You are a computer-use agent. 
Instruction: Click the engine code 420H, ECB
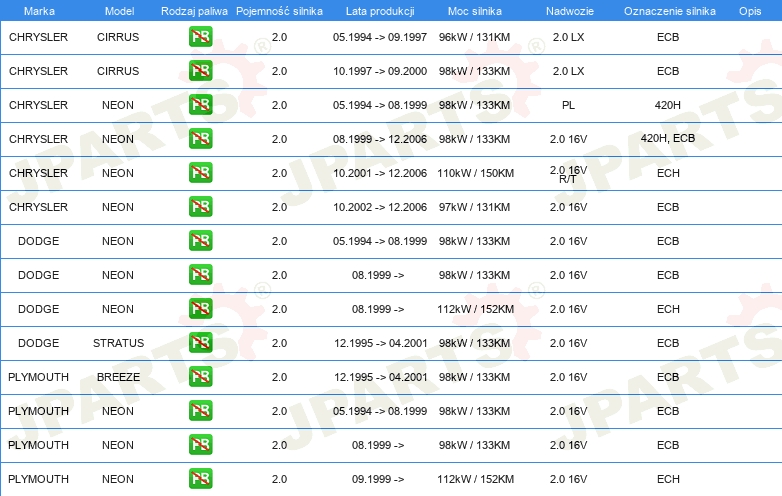(668, 138)
